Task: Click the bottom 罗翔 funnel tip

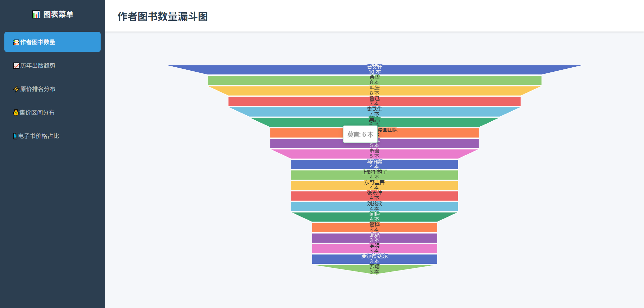Action: pos(374,269)
